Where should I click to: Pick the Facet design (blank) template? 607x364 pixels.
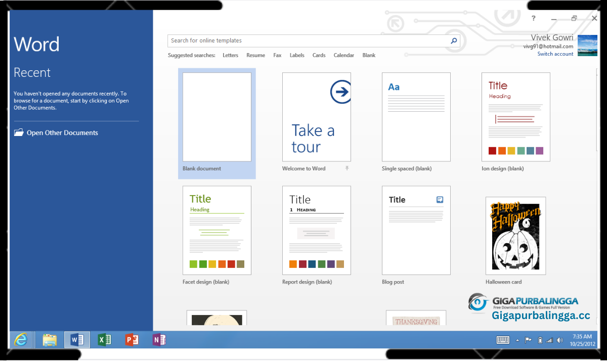coord(217,230)
